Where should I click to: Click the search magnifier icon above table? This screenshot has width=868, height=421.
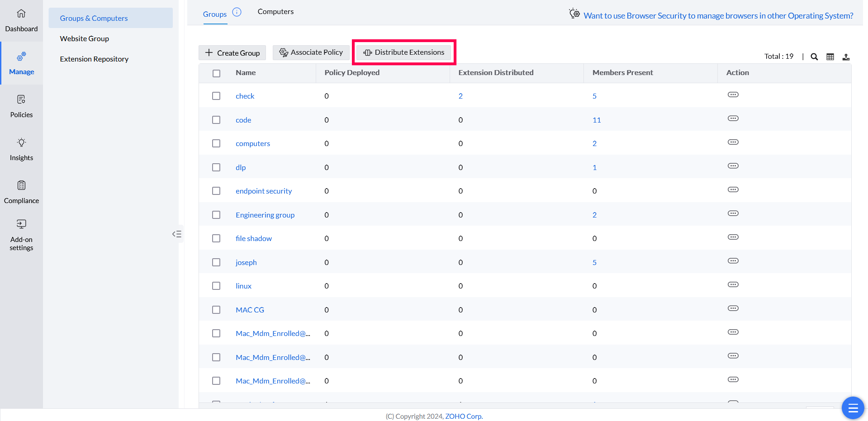pyautogui.click(x=814, y=57)
